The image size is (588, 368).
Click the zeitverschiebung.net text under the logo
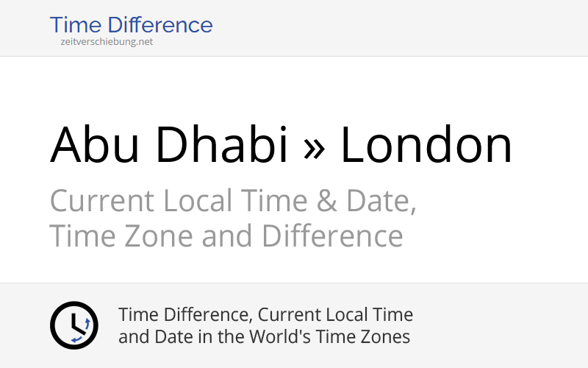click(x=107, y=42)
